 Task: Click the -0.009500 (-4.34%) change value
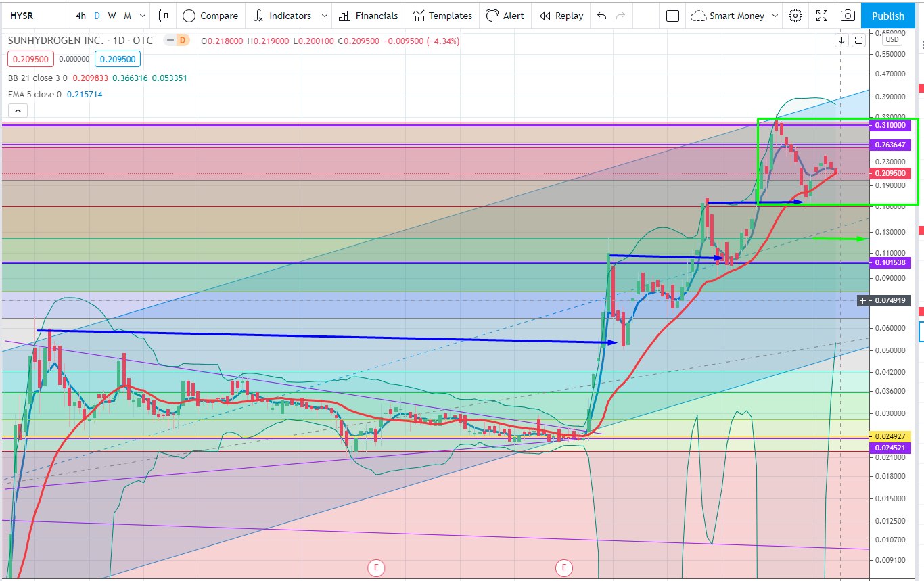point(422,41)
